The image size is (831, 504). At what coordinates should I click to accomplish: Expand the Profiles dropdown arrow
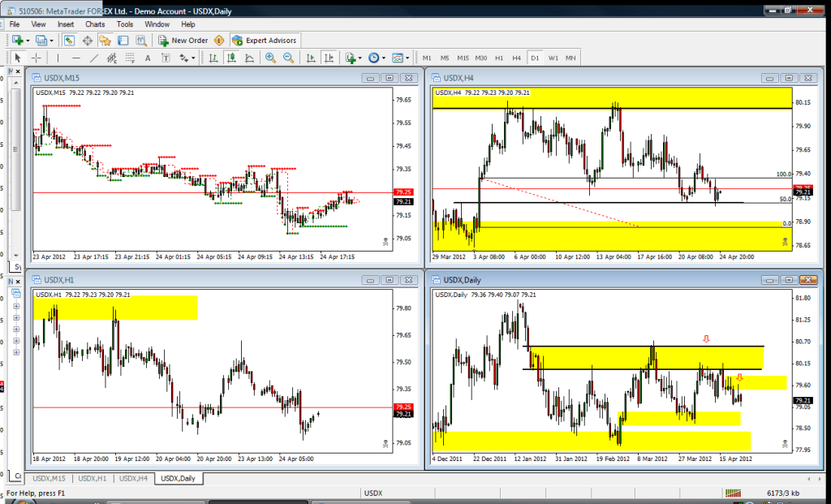coord(51,41)
